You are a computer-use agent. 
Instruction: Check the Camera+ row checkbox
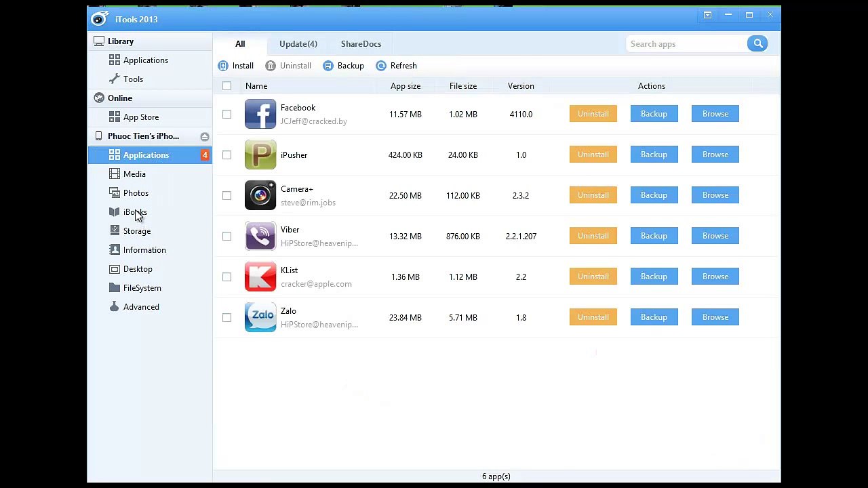[226, 195]
